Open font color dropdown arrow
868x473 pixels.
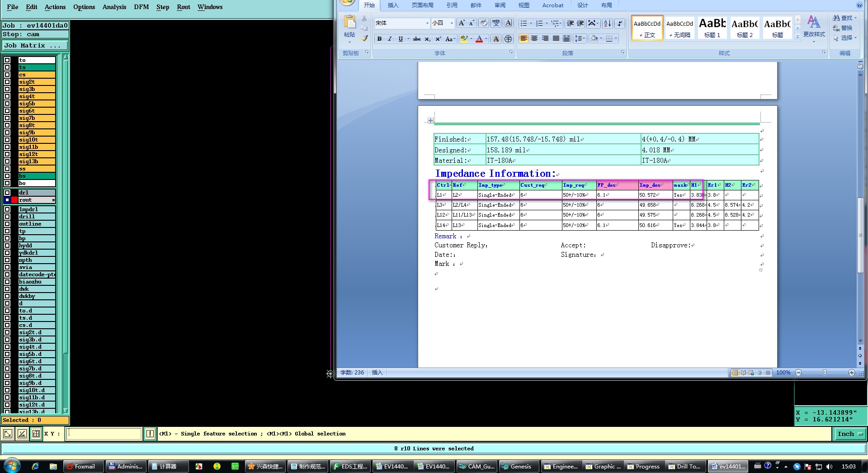coord(486,39)
